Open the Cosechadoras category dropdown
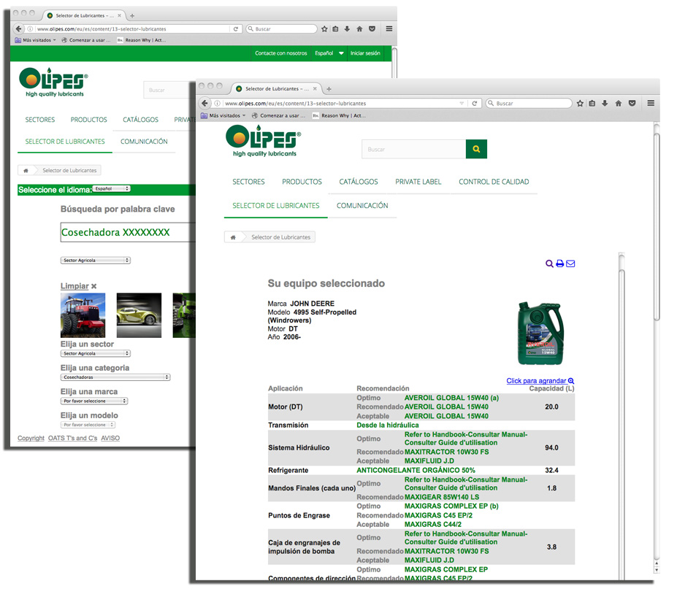 115,377
